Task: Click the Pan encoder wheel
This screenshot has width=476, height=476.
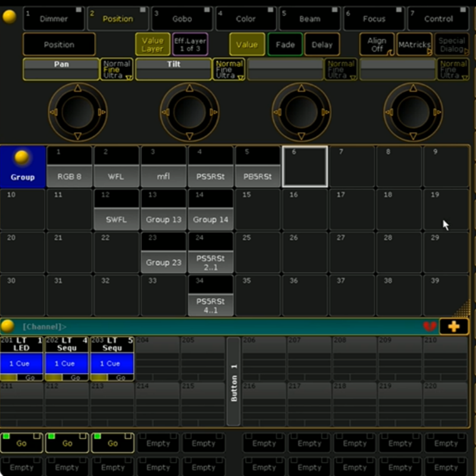Action: pyautogui.click(x=77, y=112)
